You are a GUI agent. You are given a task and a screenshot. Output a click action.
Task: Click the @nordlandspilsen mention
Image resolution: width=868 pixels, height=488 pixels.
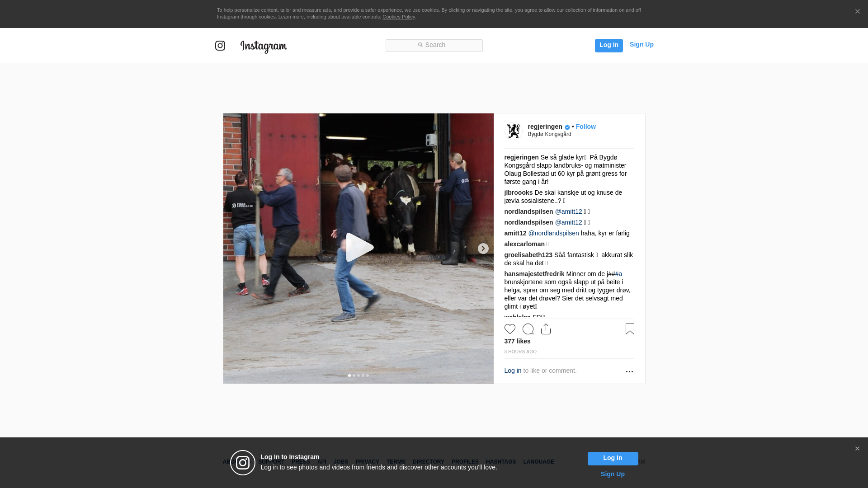(553, 233)
